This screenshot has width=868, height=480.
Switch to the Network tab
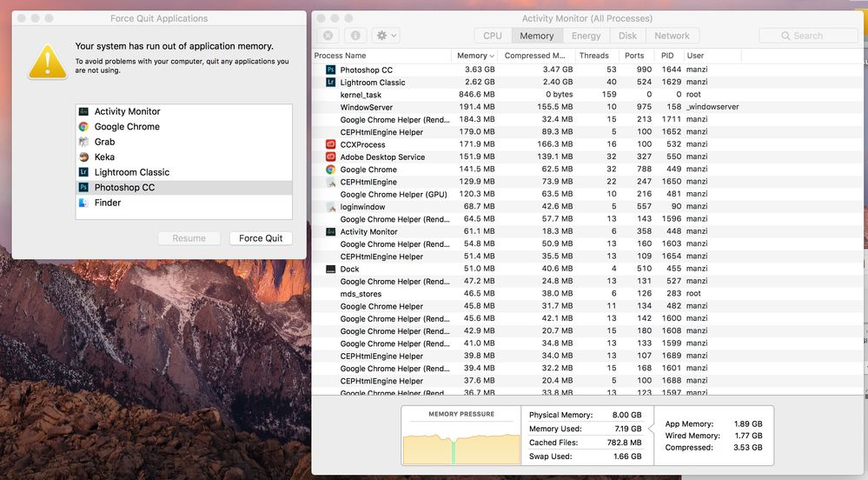coord(672,36)
